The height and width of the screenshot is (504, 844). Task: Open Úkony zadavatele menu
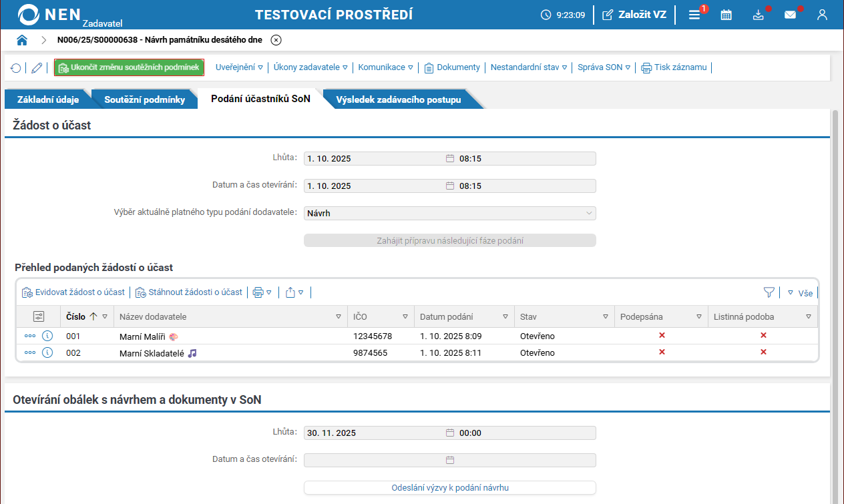click(x=310, y=67)
